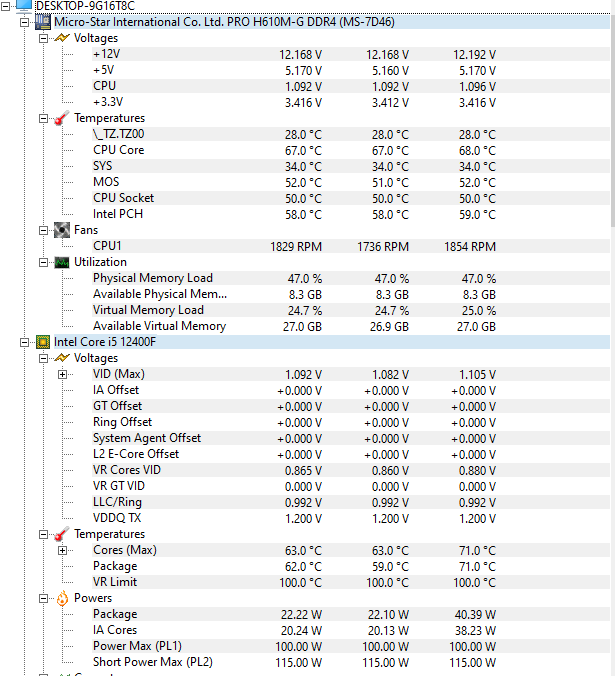Select the GT Offset row
The height and width of the screenshot is (676, 615).
click(350, 406)
